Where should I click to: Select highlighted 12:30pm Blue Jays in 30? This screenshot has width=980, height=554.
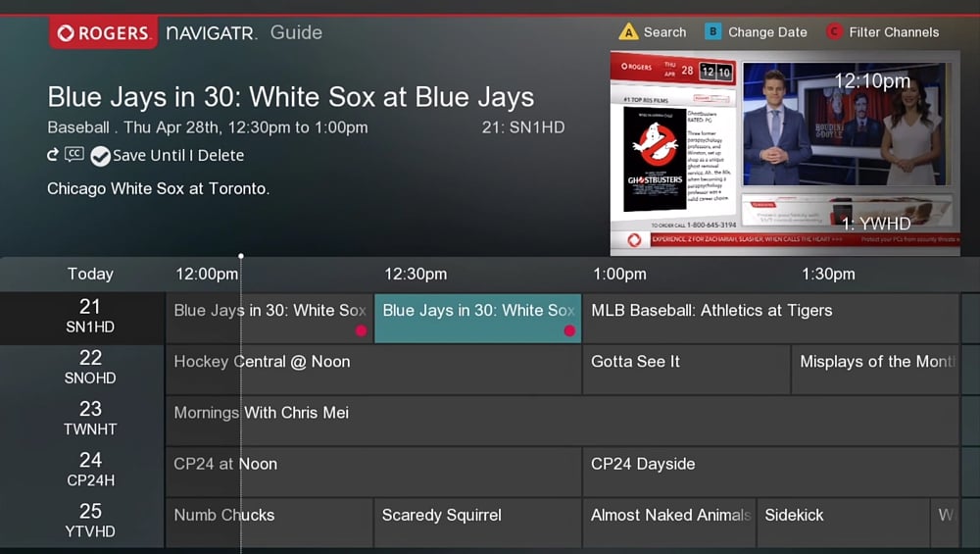pos(478,319)
